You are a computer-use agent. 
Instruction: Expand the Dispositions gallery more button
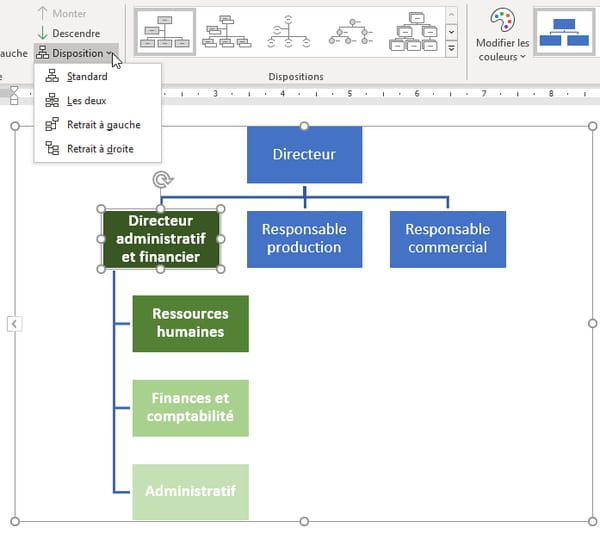click(452, 49)
